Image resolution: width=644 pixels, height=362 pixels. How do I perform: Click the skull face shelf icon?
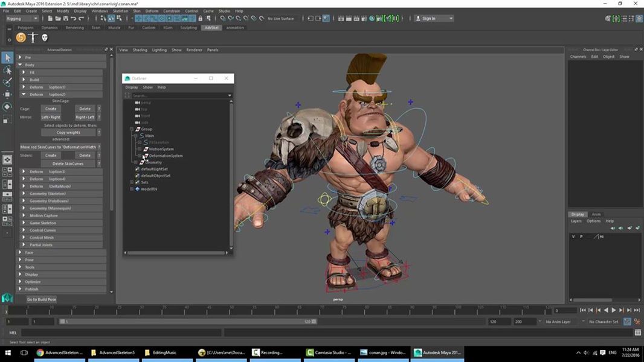(45, 38)
